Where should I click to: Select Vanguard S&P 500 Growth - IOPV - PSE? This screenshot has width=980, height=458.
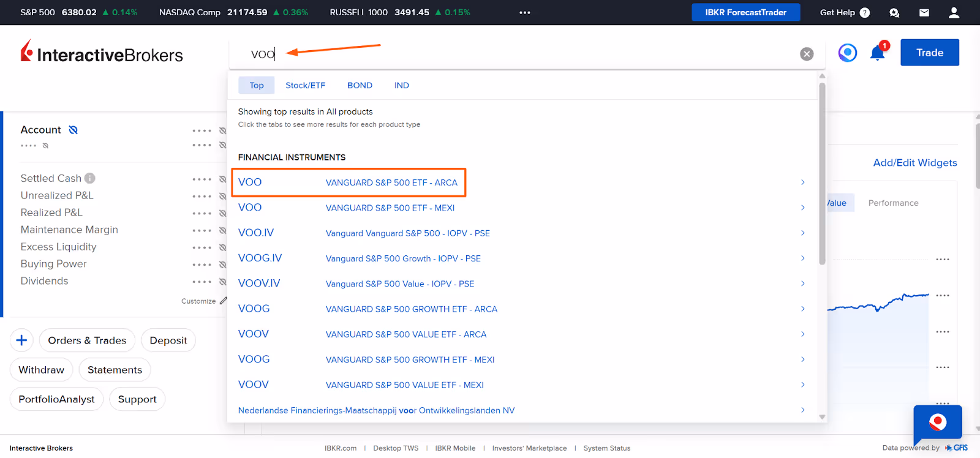(x=403, y=259)
